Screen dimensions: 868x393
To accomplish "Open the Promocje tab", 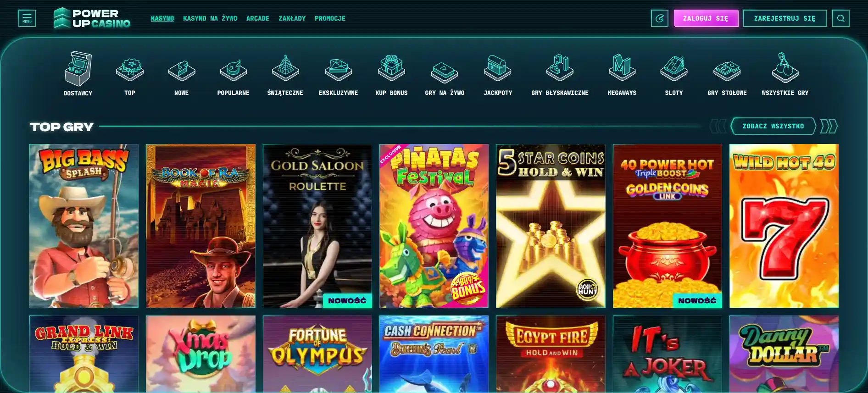I will pyautogui.click(x=330, y=18).
